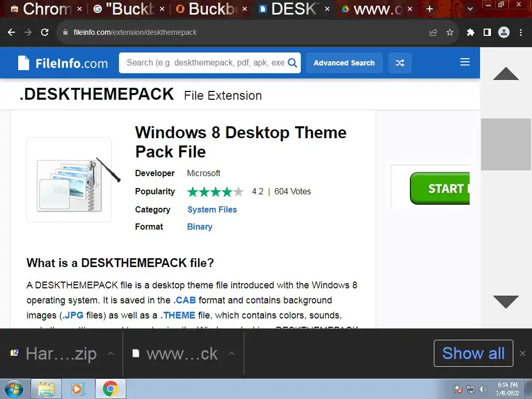Click the network tray icon
The height and width of the screenshot is (399, 532).
(471, 389)
